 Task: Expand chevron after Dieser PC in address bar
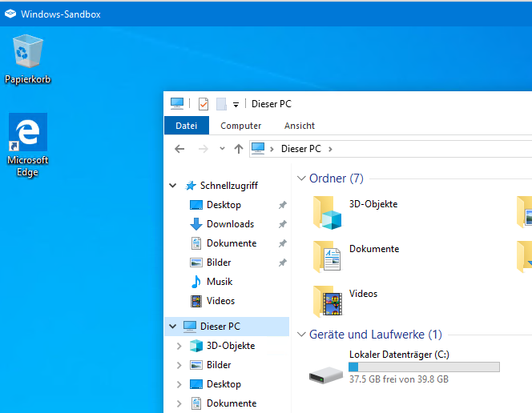click(330, 149)
